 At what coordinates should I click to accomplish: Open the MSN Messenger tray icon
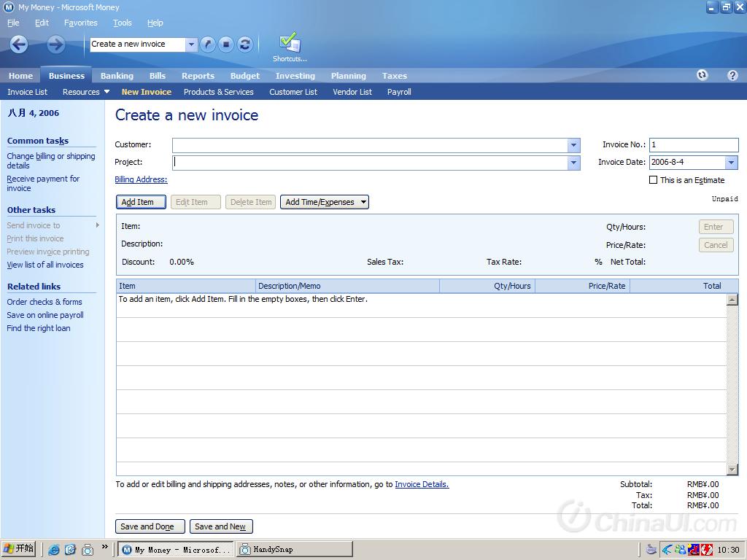click(x=680, y=550)
